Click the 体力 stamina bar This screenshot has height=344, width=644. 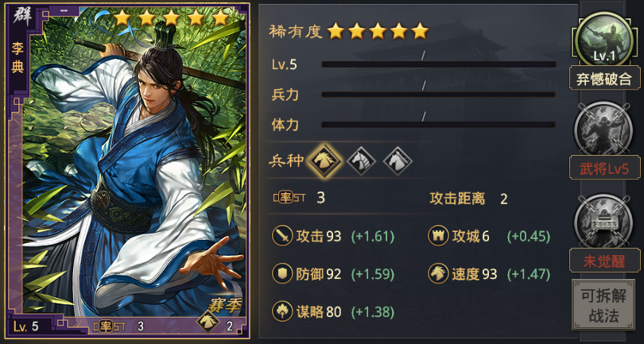click(x=439, y=125)
